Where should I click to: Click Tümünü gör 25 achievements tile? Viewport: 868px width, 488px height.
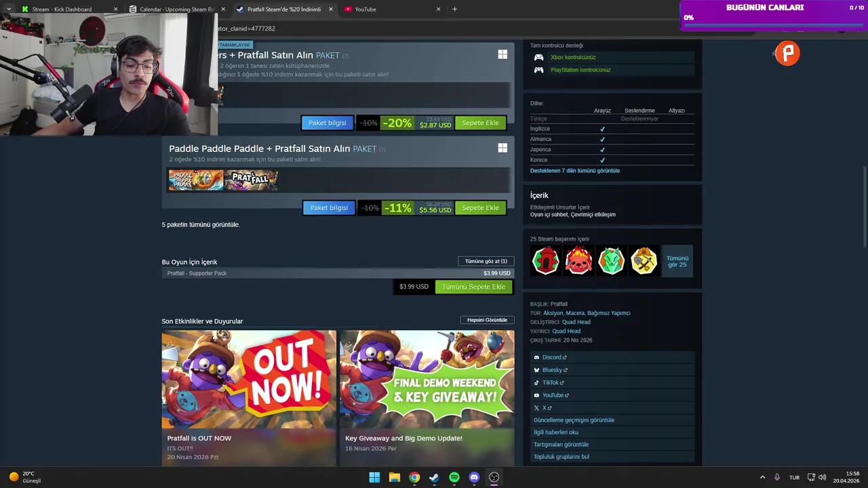pos(677,260)
